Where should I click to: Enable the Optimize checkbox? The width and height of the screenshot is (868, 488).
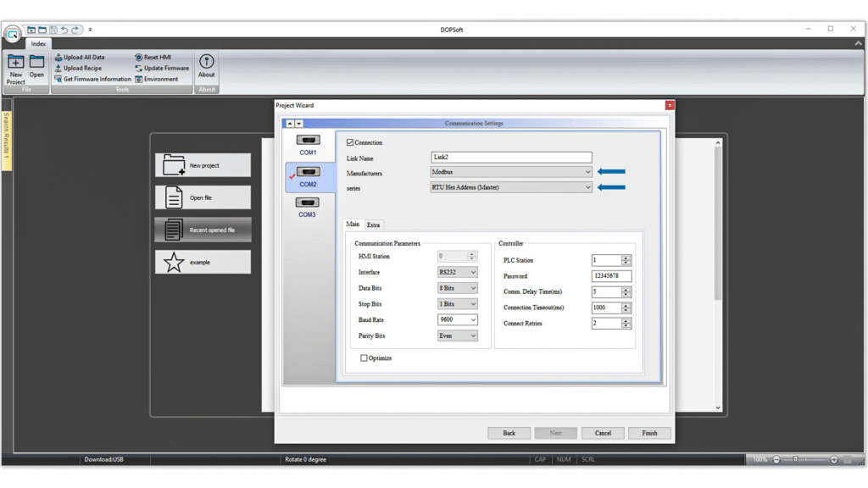364,358
